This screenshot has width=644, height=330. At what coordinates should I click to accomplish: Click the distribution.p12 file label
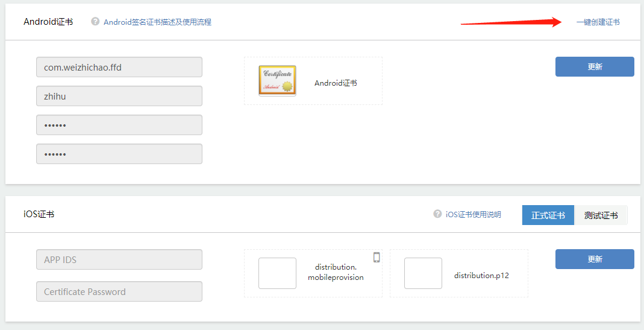pyautogui.click(x=481, y=275)
